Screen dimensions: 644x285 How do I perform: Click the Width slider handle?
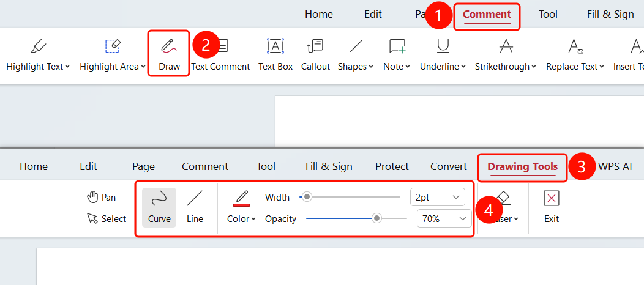pos(307,197)
